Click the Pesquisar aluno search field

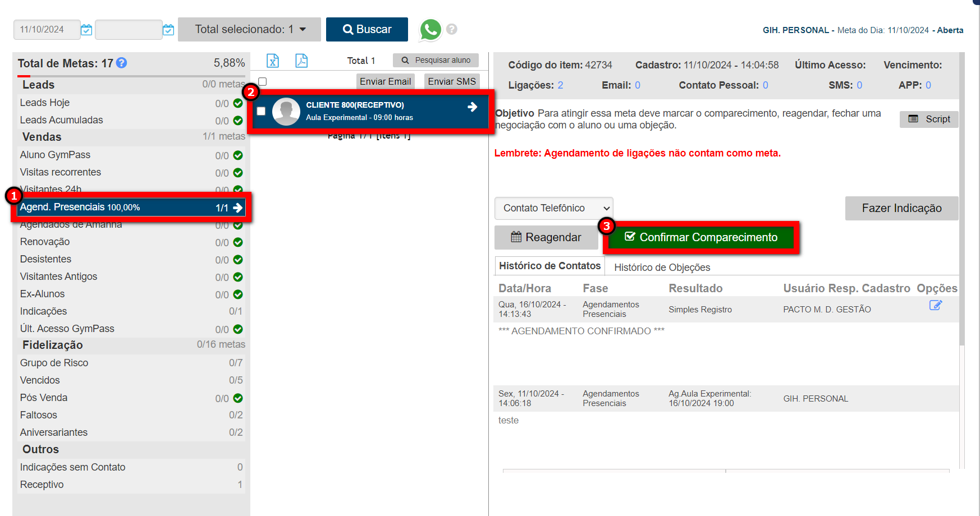[436, 60]
